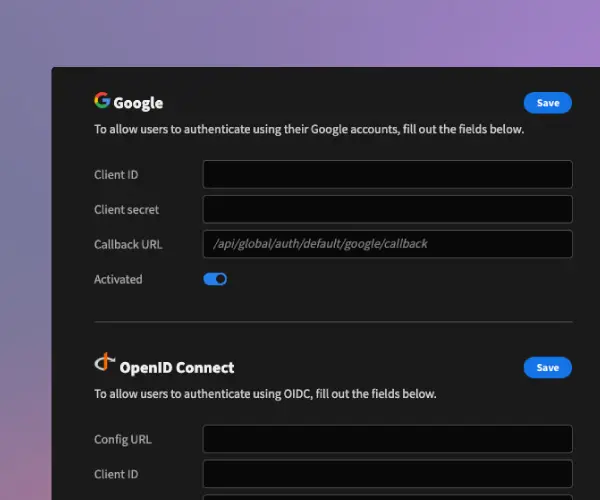Click the Activated label text

[x=118, y=279]
